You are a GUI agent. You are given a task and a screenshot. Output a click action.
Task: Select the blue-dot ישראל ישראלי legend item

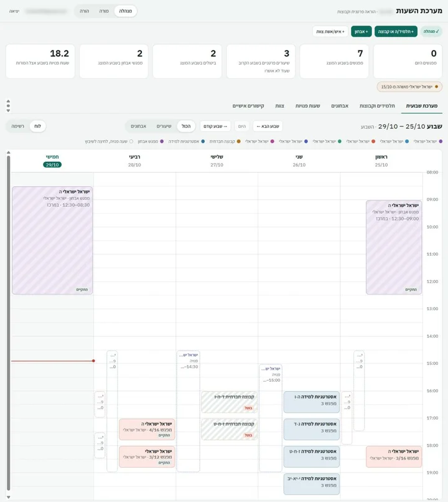pos(394,141)
